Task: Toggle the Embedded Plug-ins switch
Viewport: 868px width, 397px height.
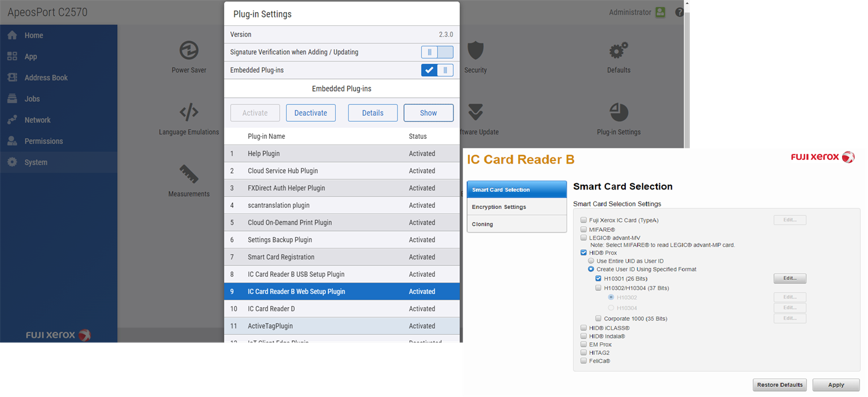Action: 437,70
